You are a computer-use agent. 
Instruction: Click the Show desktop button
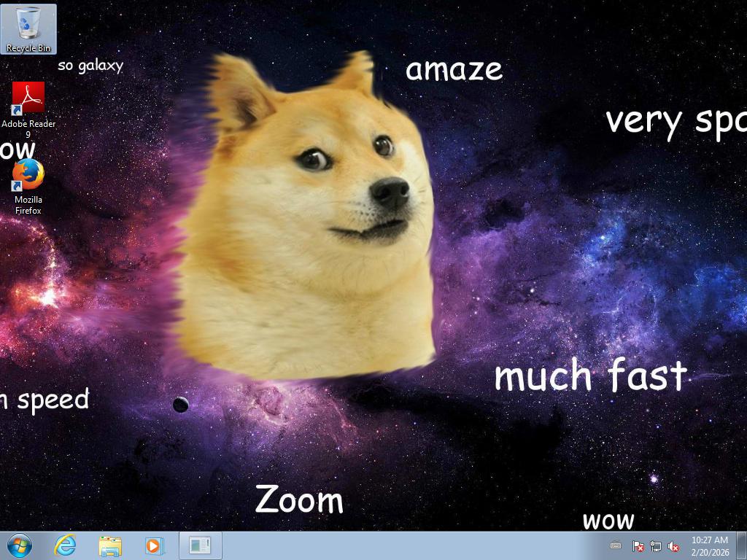coord(742,545)
